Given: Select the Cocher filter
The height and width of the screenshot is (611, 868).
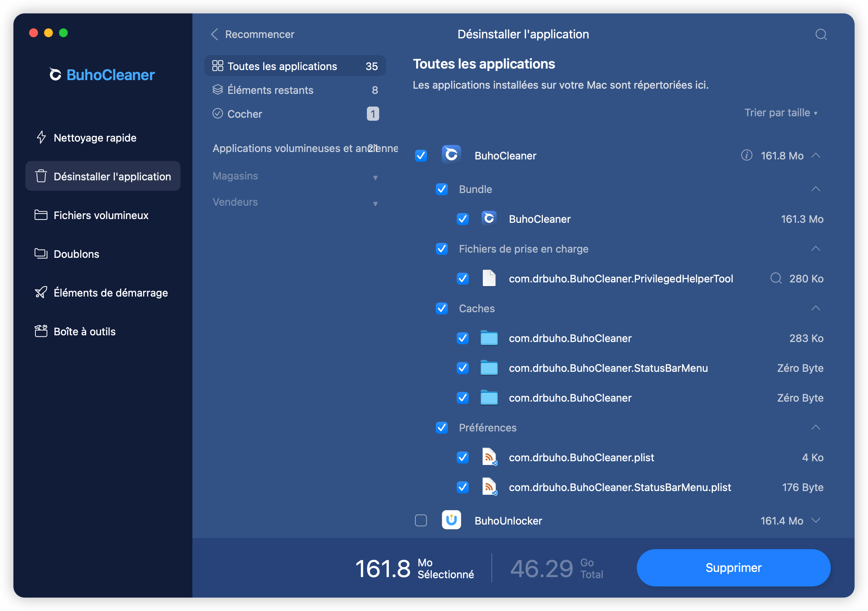Looking at the screenshot, I should tap(295, 113).
